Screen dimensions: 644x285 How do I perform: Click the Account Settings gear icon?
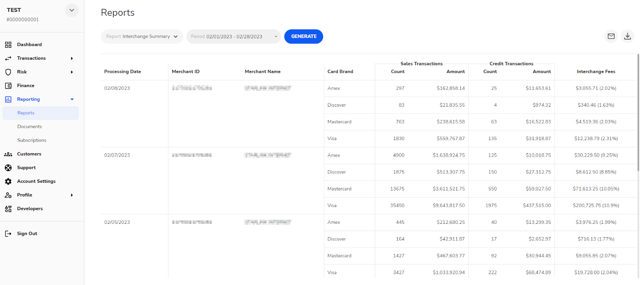click(8, 182)
